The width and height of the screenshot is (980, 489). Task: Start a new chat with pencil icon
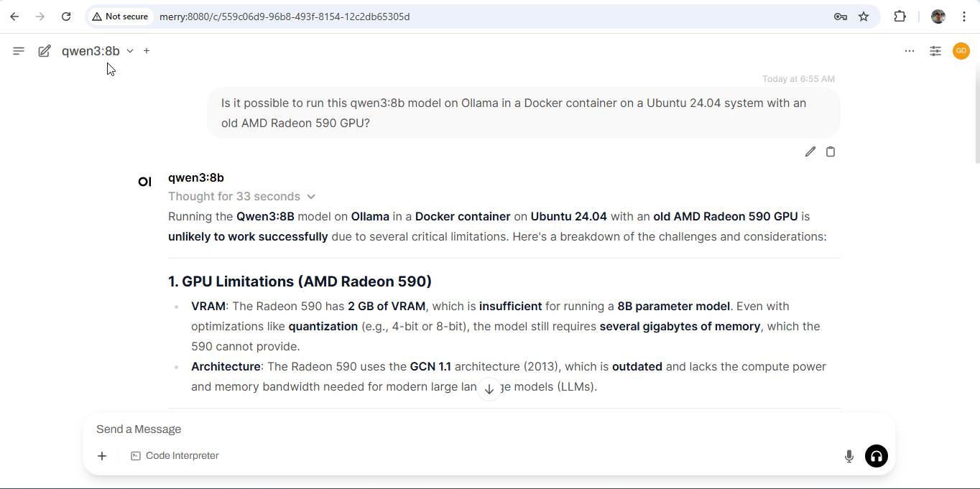point(45,51)
